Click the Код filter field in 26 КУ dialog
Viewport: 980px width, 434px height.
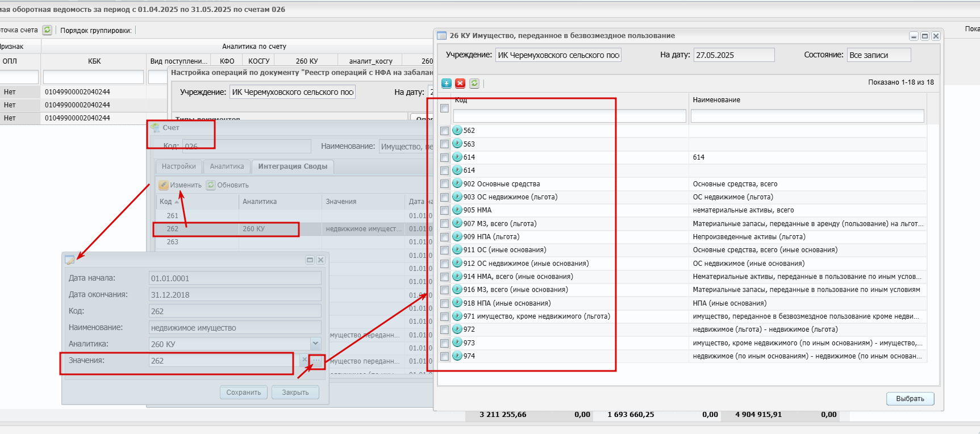(x=569, y=116)
